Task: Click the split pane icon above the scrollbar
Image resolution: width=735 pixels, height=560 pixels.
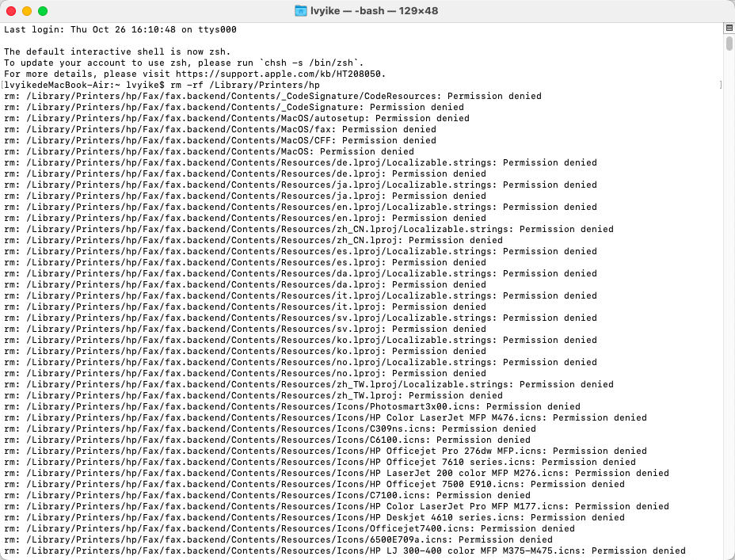Action: pos(729,29)
